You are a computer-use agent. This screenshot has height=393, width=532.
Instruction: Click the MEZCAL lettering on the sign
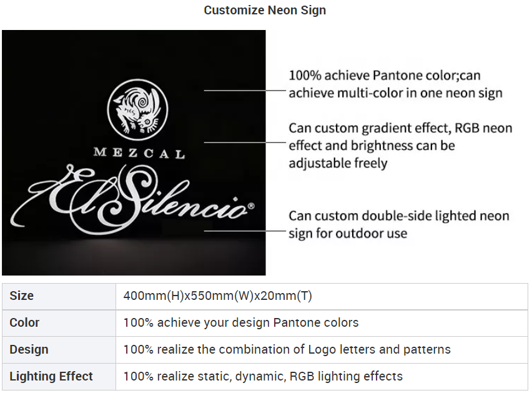coord(139,153)
